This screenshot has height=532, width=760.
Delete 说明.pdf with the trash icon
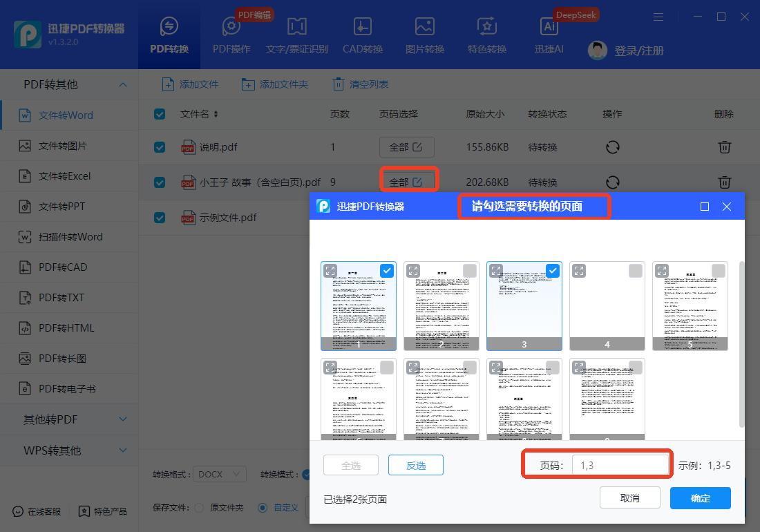pos(724,147)
